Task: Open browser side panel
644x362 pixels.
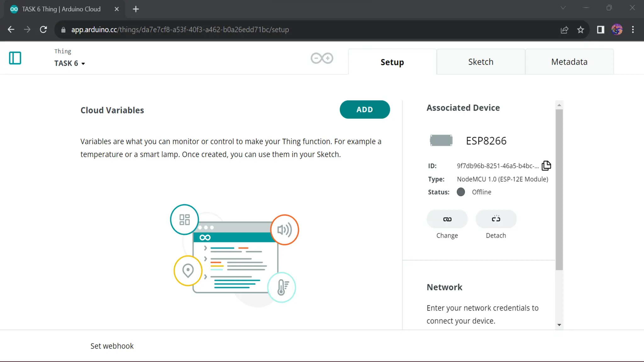Action: [x=601, y=30]
